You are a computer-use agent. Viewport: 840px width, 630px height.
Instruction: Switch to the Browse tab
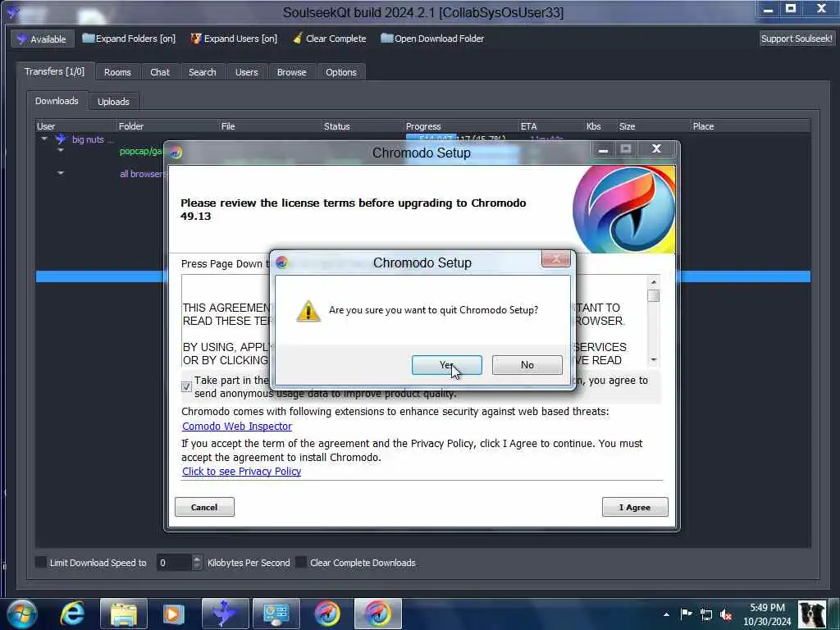[291, 72]
